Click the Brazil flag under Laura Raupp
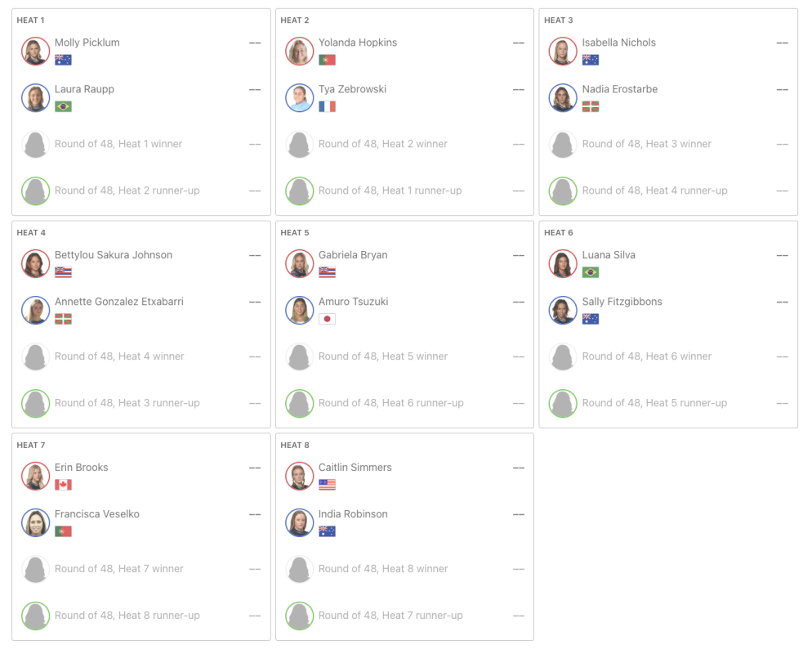 pos(63,106)
